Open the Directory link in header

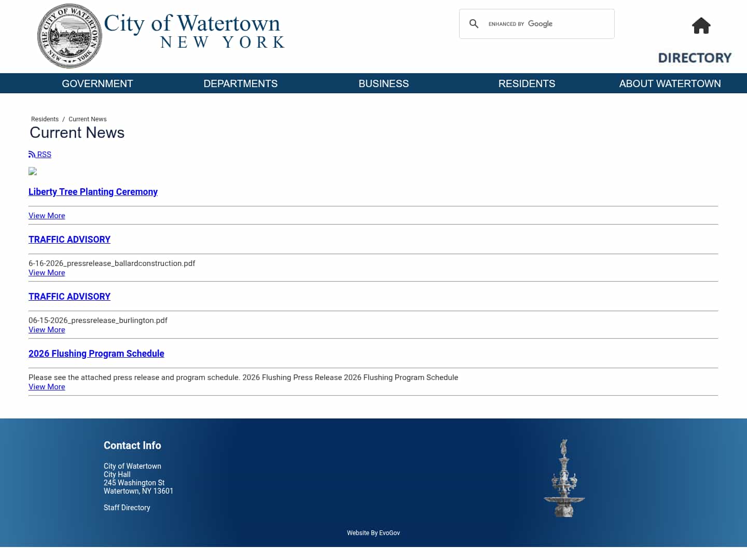[x=695, y=58]
